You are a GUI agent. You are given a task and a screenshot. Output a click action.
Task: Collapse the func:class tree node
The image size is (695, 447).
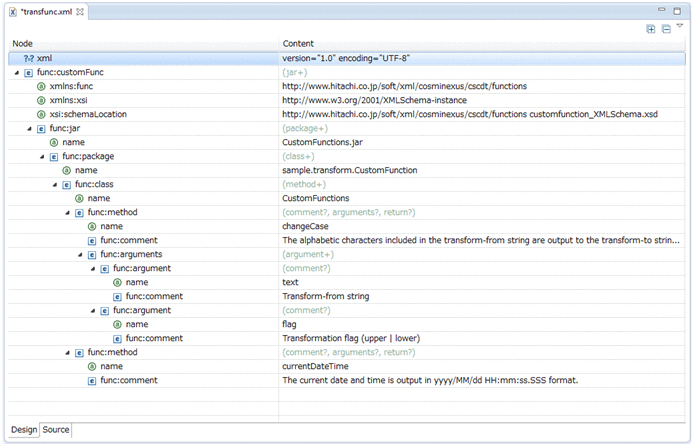tap(54, 185)
